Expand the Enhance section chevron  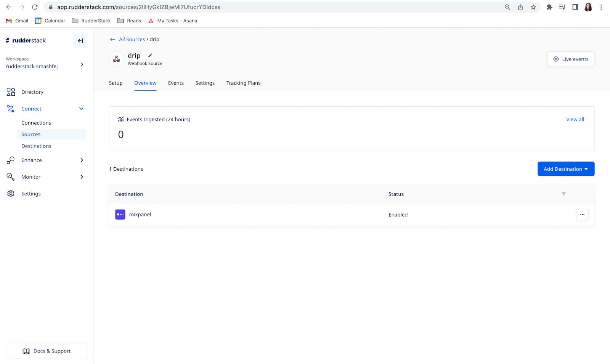[x=82, y=160]
